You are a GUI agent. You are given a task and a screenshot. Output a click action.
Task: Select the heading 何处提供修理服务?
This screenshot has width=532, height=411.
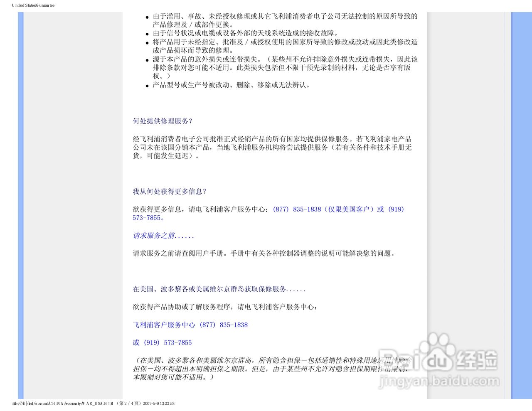click(162, 121)
